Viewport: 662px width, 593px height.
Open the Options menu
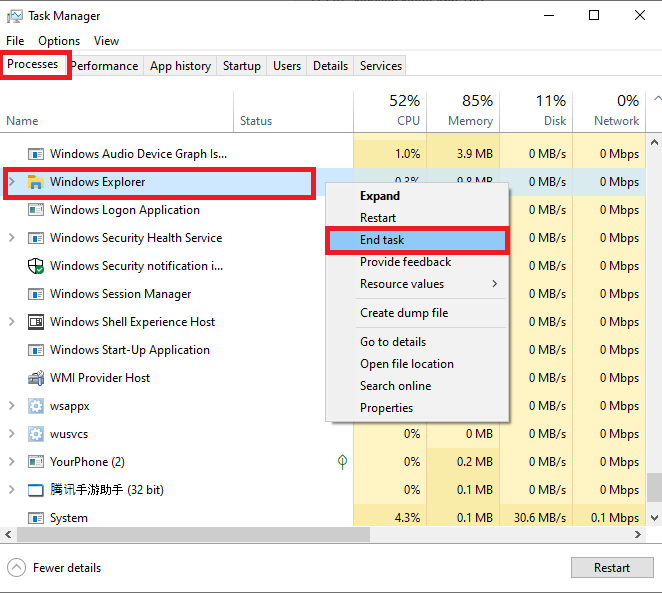(59, 41)
